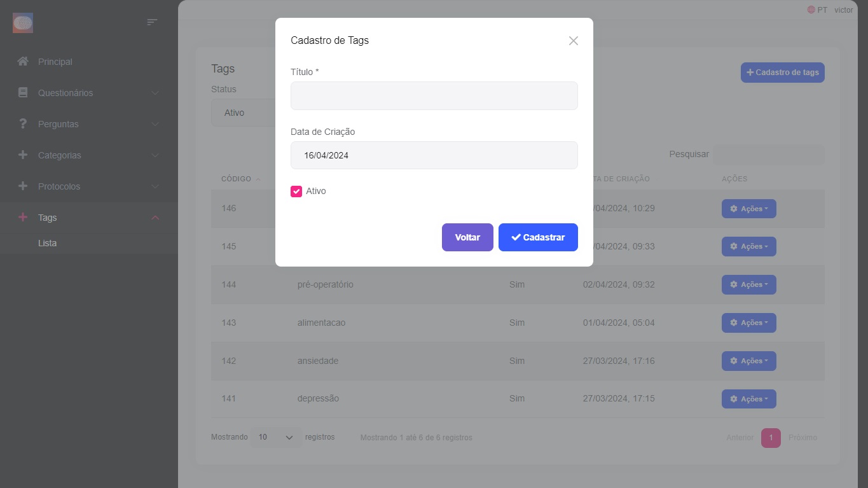Click the pink plus icon beside Tags
This screenshot has width=868, height=488.
click(x=23, y=218)
